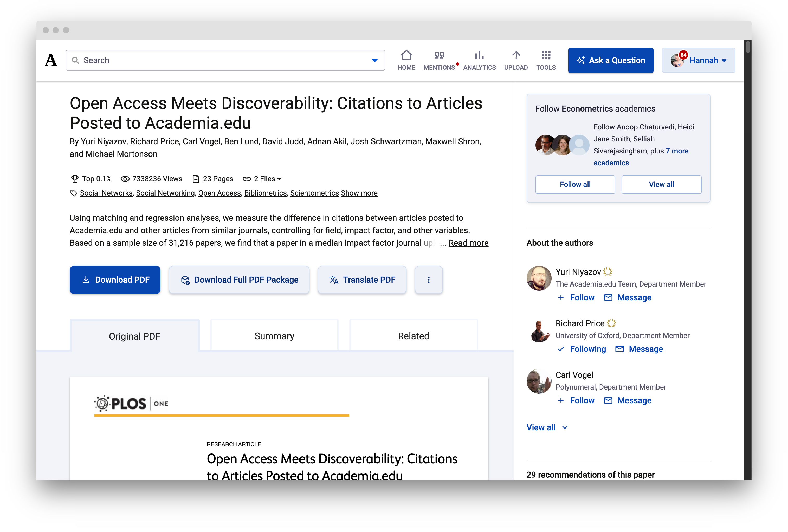Switch to the Summary tab
The height and width of the screenshot is (532, 788).
[274, 336]
